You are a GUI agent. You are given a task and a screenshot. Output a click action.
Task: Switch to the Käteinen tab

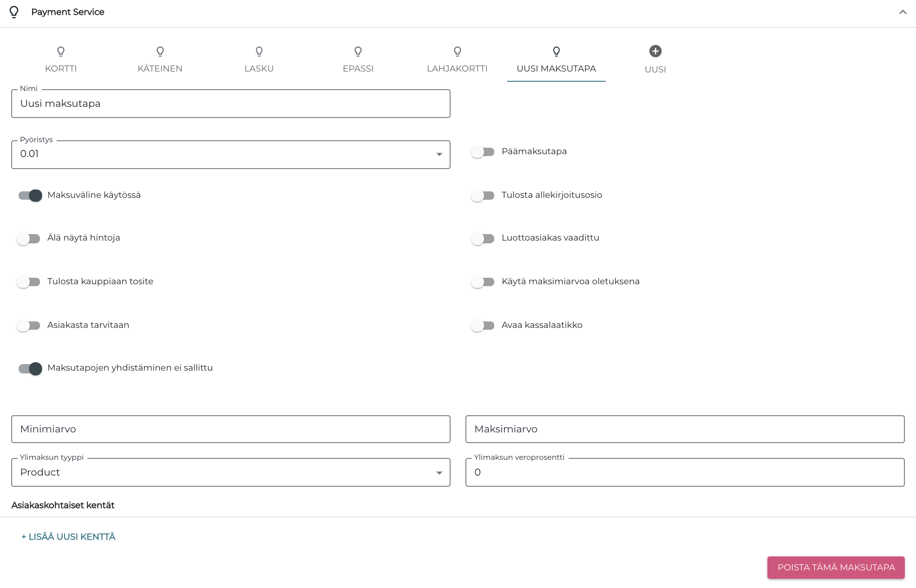pos(160,60)
